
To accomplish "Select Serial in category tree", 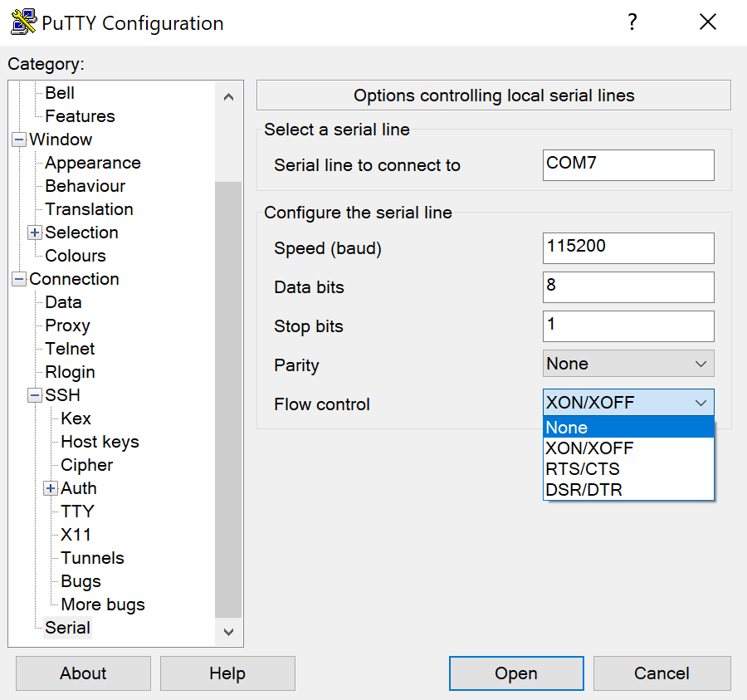I will (x=67, y=628).
